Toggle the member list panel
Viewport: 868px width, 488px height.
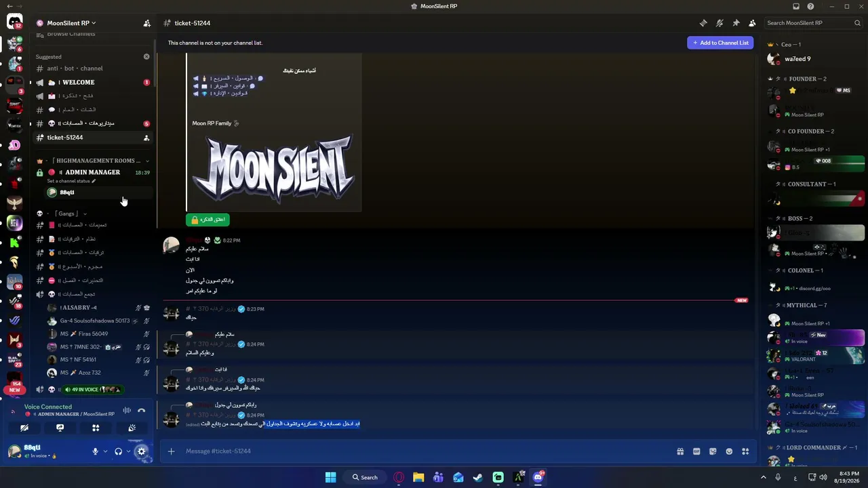tap(752, 23)
